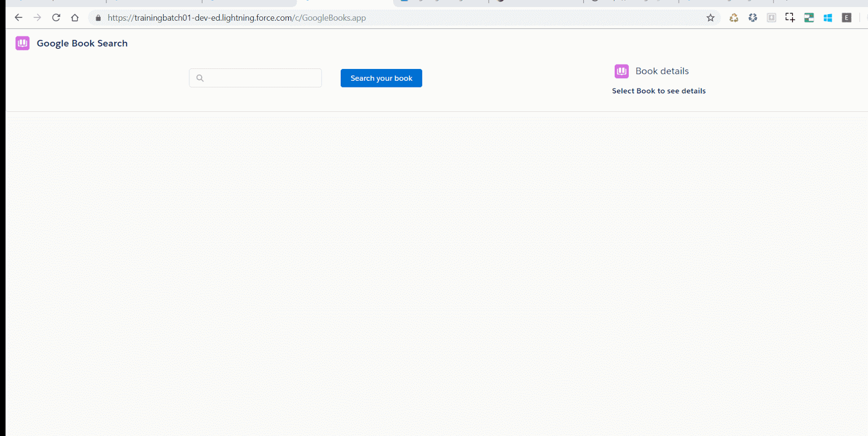Click the browser back arrow
The image size is (868, 436).
(18, 17)
